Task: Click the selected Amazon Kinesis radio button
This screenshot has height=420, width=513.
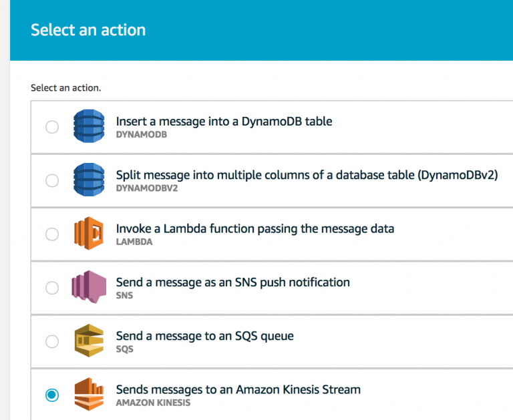Action: tap(52, 395)
